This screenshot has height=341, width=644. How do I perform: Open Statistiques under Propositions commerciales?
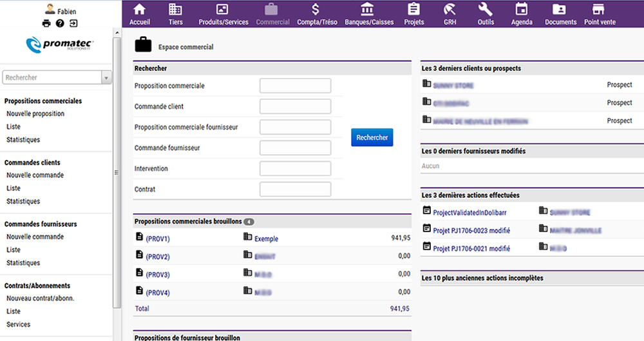click(x=23, y=140)
